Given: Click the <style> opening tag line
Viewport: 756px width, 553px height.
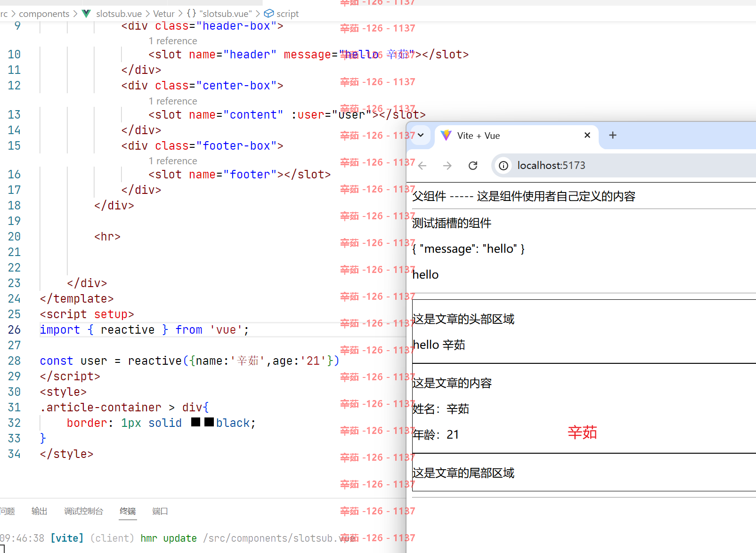Looking at the screenshot, I should pos(63,392).
